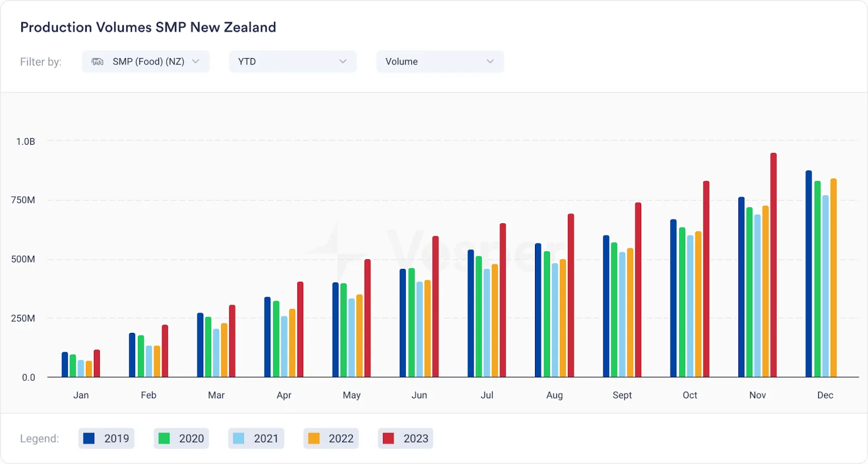The image size is (868, 464).
Task: Click the green 2020 bar for Feb
Action: click(x=141, y=356)
